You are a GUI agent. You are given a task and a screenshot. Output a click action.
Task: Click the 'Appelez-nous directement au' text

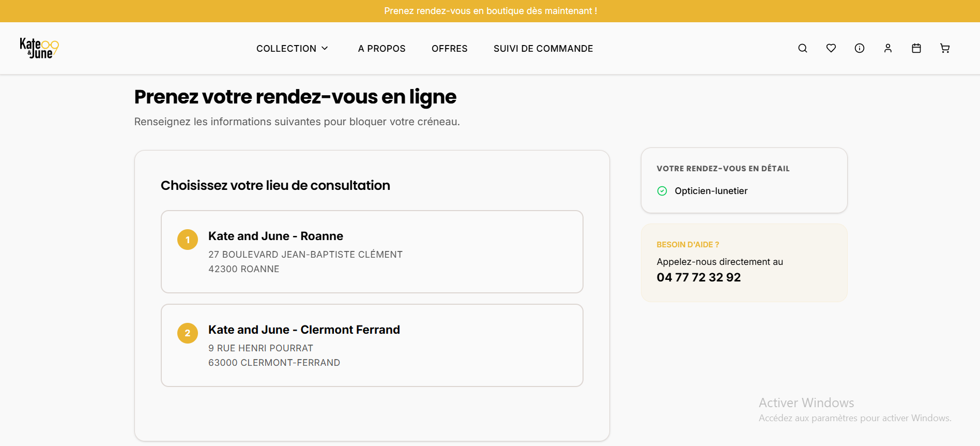720,262
